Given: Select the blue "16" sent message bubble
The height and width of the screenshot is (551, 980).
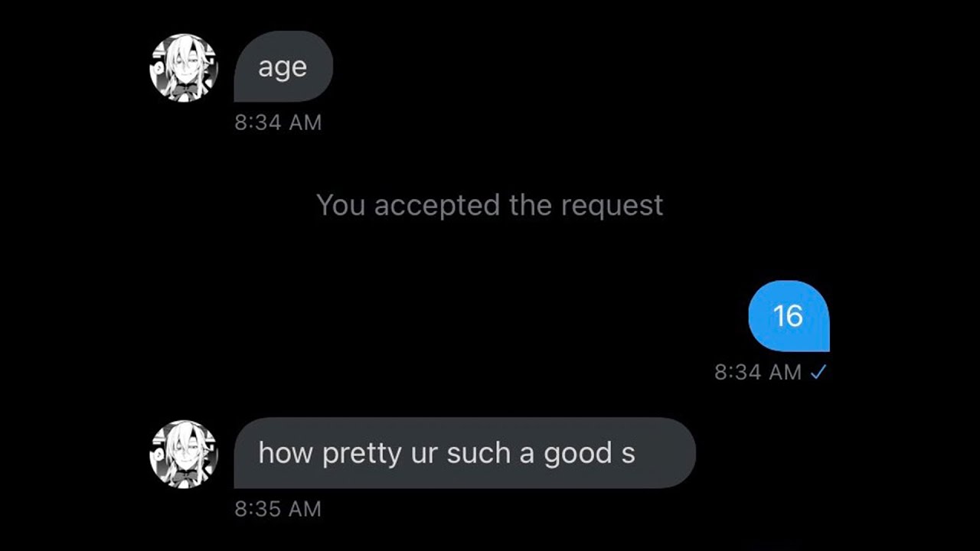Looking at the screenshot, I should pyautogui.click(x=789, y=315).
